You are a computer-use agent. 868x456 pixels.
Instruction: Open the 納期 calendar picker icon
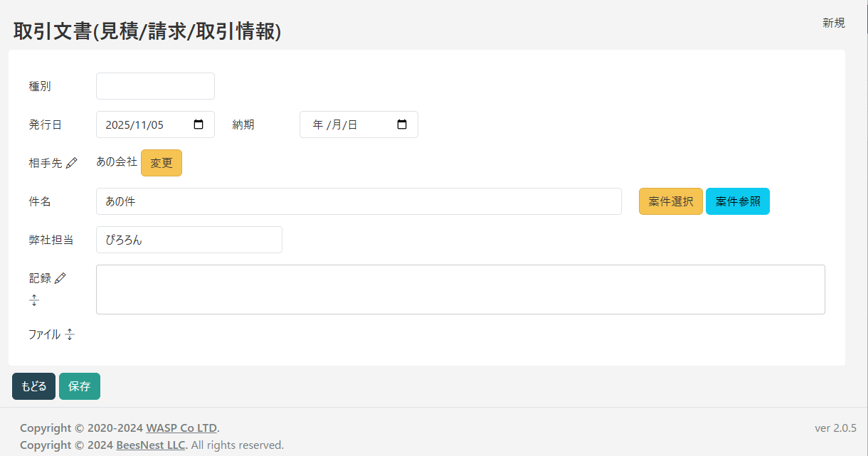(402, 124)
